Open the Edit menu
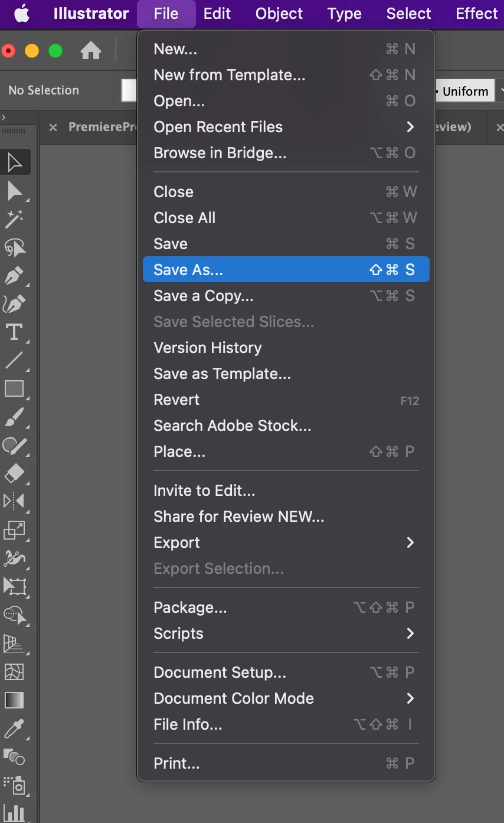 point(217,14)
